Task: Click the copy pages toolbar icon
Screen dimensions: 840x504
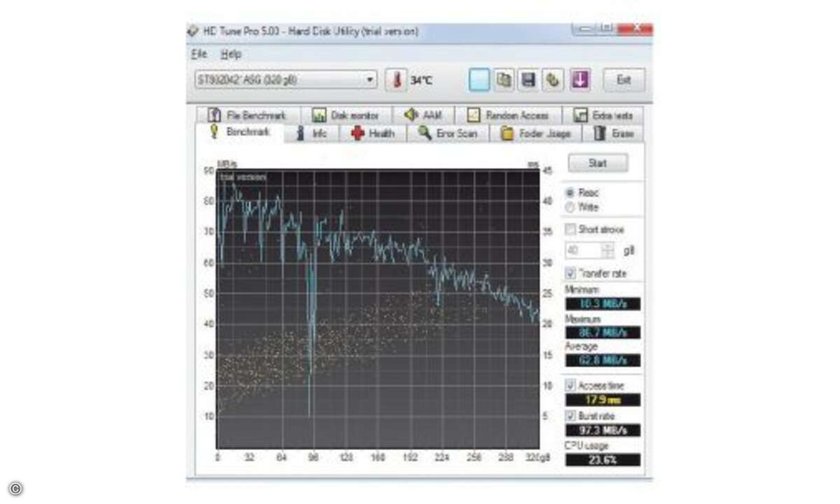Action: 504,80
